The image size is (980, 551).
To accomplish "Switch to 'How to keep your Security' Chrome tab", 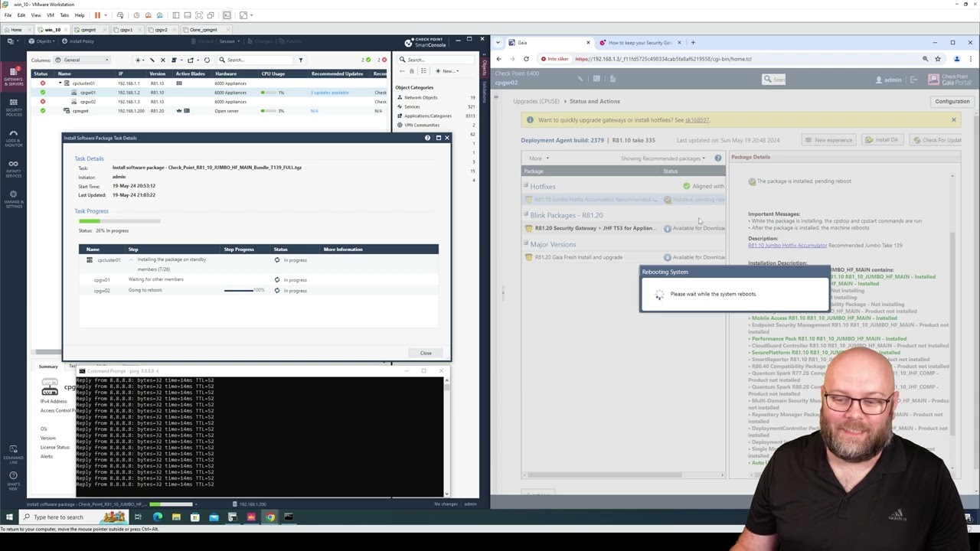I will pos(642,43).
